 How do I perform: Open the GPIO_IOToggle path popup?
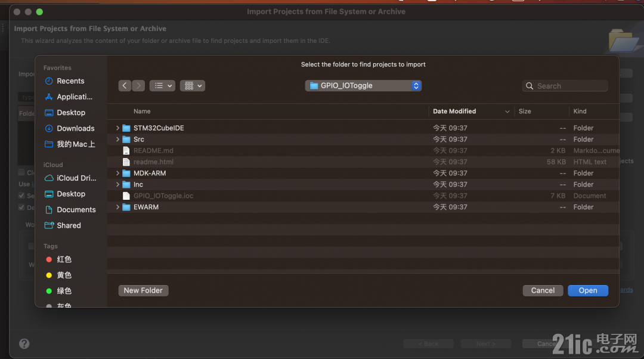(363, 85)
